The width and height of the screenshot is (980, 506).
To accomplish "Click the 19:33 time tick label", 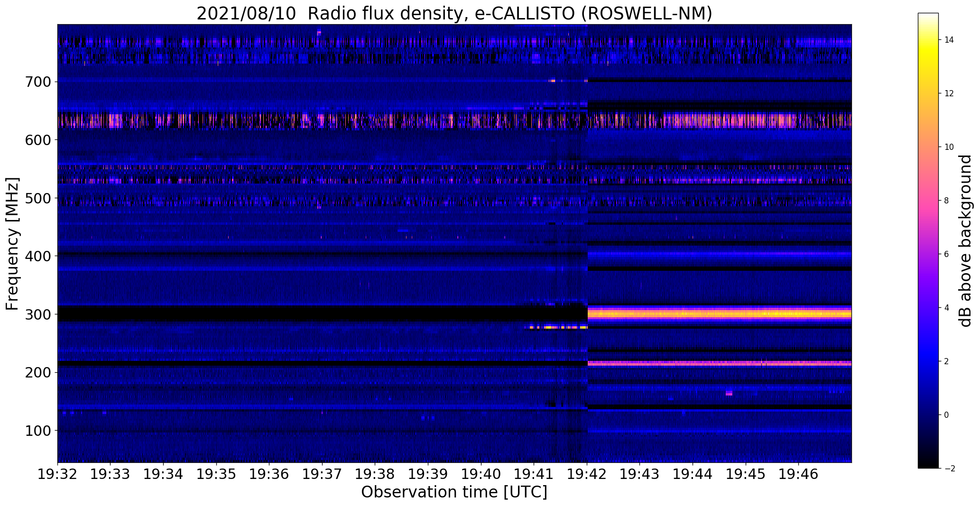I will click(111, 473).
